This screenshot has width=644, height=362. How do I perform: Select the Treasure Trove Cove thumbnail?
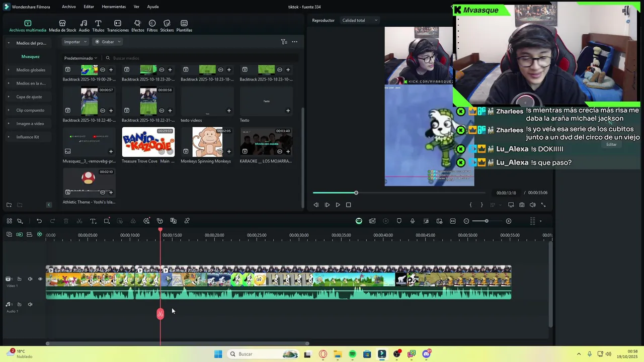[148, 142]
